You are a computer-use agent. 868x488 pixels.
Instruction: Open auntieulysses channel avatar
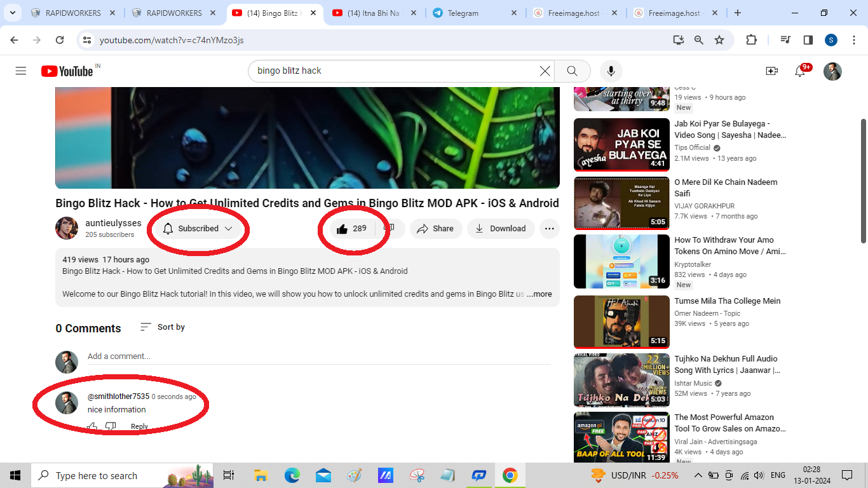coord(67,228)
